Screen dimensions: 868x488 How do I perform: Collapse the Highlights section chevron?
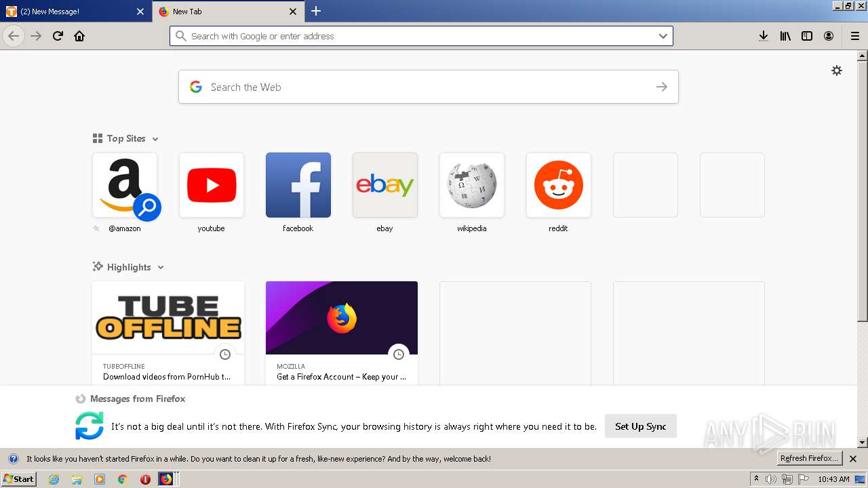[x=161, y=268]
